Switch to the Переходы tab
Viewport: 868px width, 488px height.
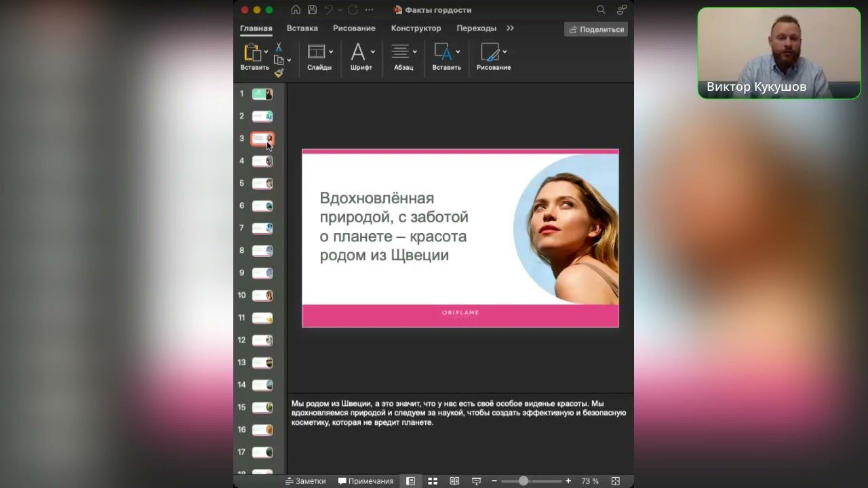click(x=477, y=28)
